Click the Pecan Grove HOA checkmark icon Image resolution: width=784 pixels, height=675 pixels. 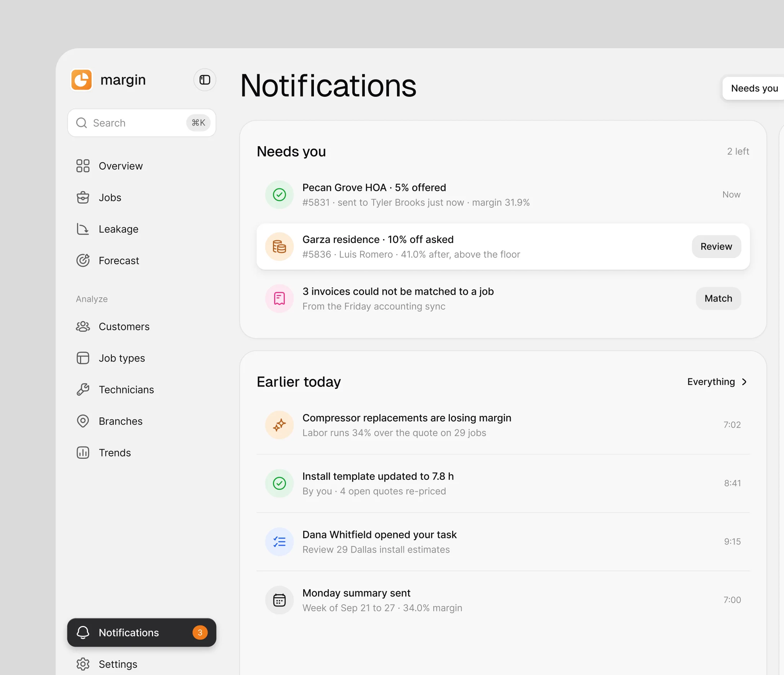pos(279,195)
